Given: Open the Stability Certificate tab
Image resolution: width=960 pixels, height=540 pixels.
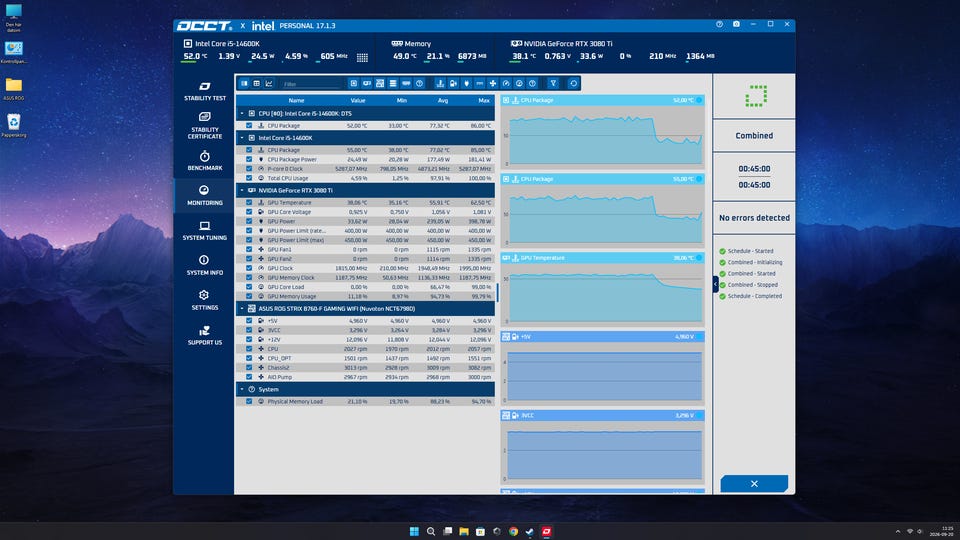Looking at the screenshot, I should pyautogui.click(x=204, y=126).
